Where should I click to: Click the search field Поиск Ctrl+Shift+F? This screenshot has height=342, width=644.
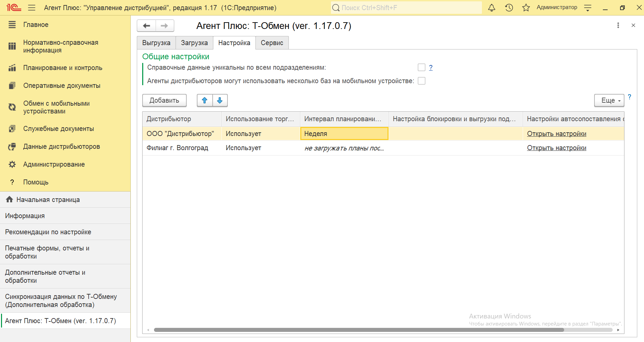pos(406,8)
